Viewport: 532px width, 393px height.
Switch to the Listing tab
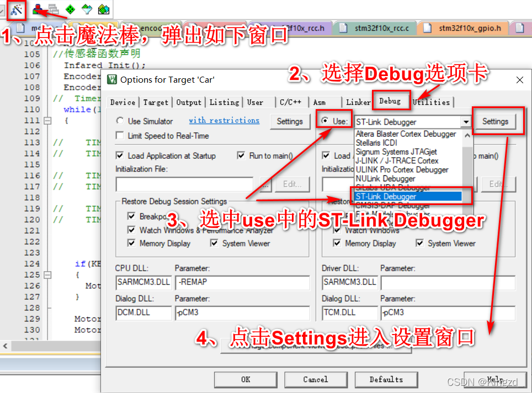224,103
